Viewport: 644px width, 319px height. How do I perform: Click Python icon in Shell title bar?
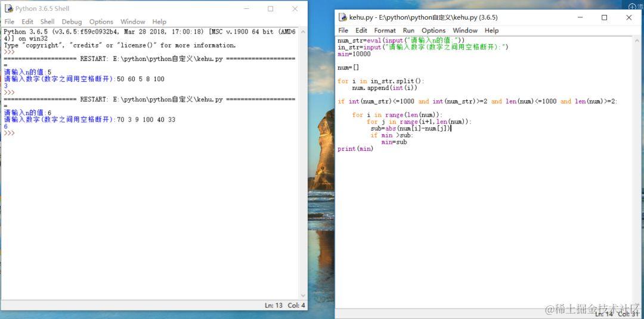coord(8,8)
